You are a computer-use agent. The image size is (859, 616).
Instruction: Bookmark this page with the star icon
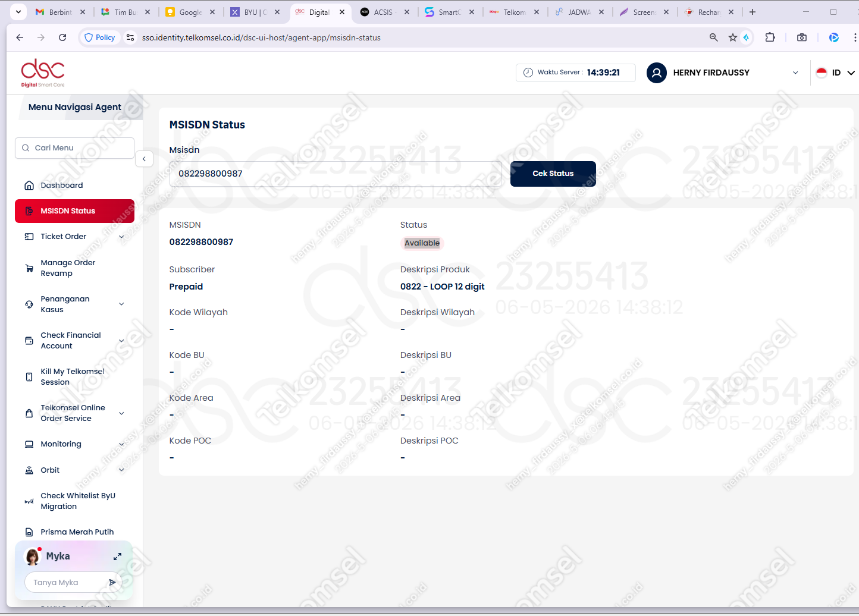pyautogui.click(x=732, y=37)
